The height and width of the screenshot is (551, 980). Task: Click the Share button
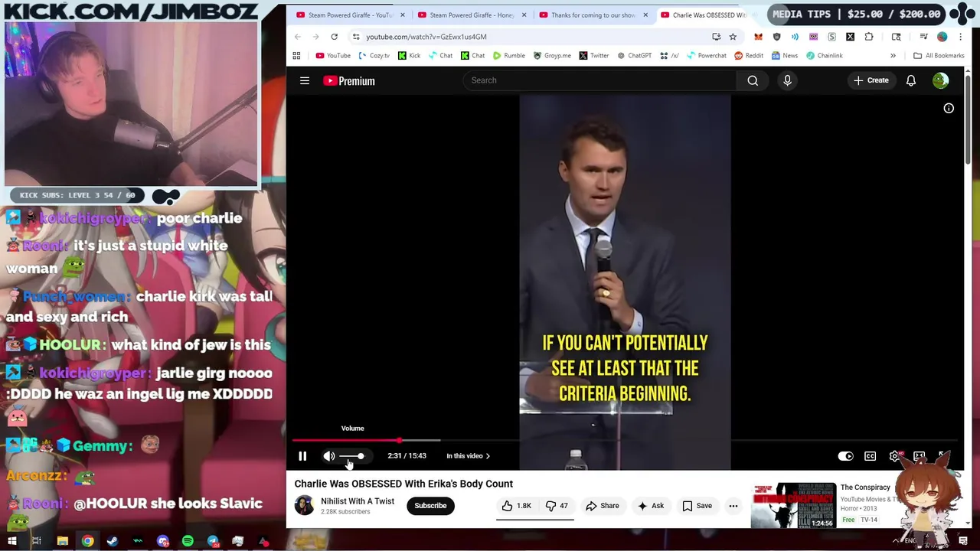pos(603,506)
